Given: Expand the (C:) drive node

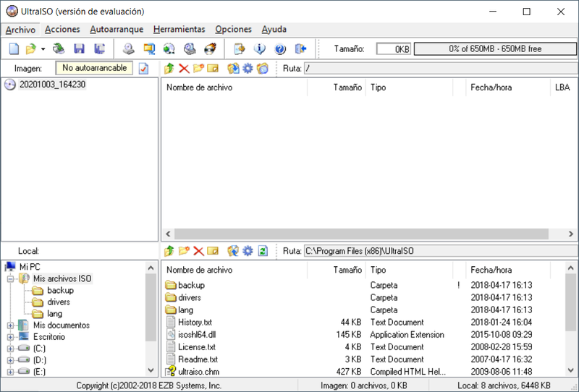Looking at the screenshot, I should [10, 349].
